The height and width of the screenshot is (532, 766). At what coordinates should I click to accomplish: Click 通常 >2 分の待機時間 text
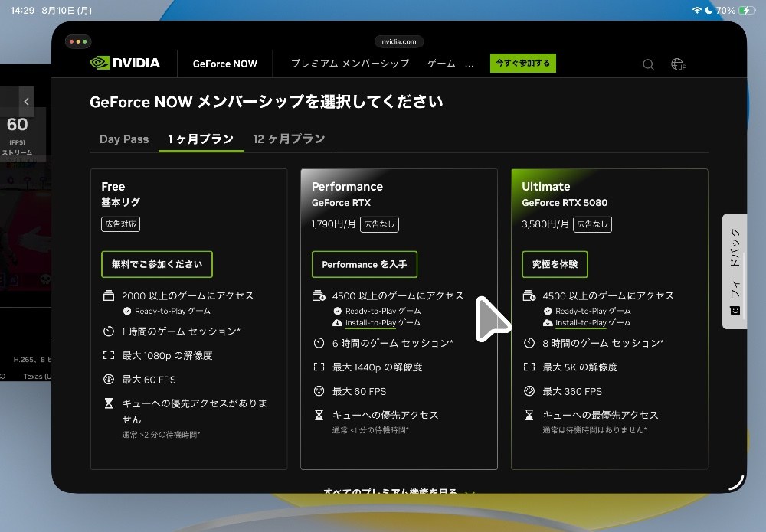(x=161, y=434)
